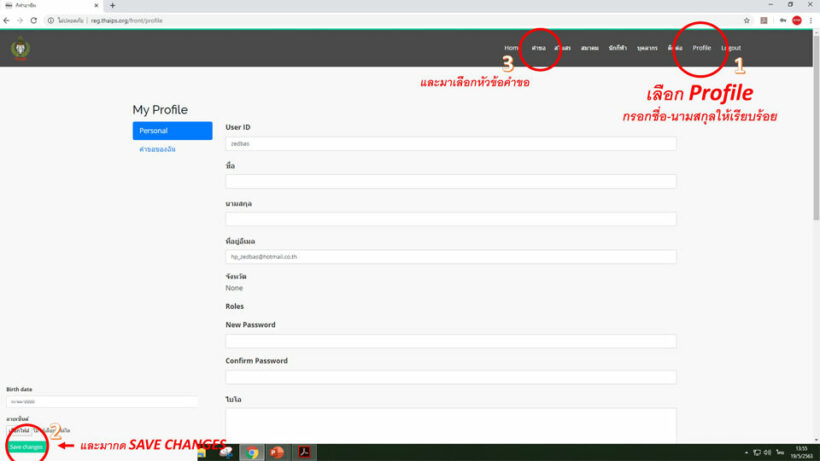Click Logout in the navigation bar
Image resolution: width=820 pixels, height=461 pixels.
(731, 48)
